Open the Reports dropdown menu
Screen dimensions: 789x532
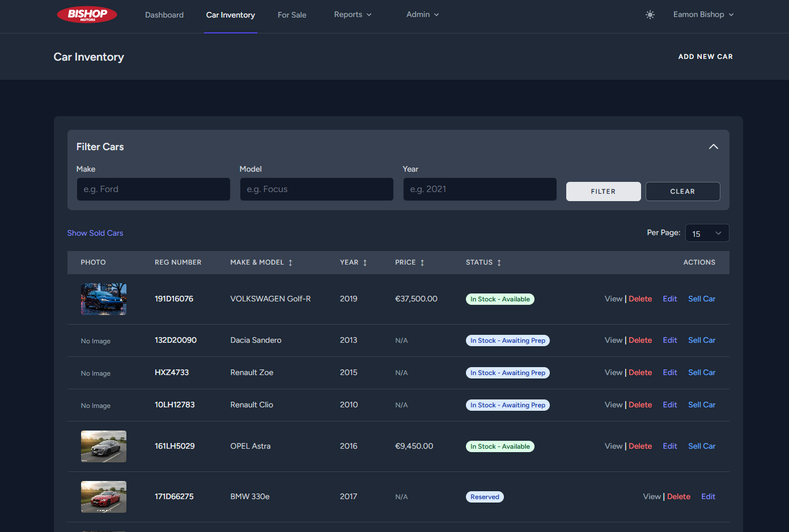[353, 15]
